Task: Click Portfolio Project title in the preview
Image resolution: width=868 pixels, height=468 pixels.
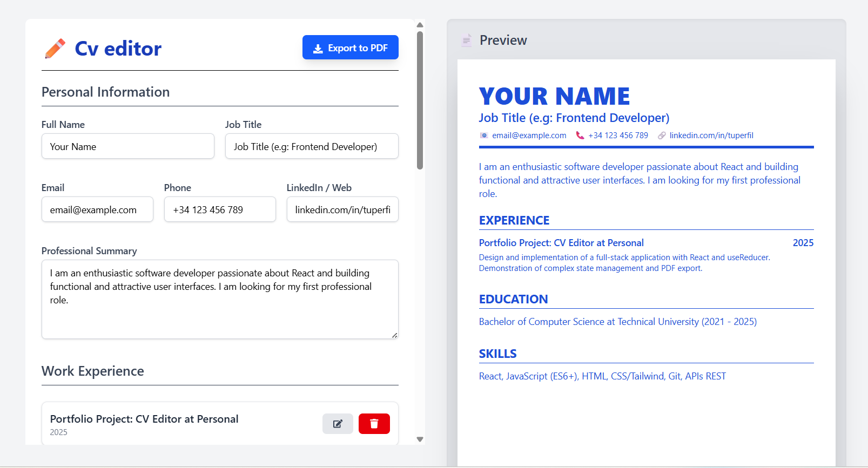Action: 561,243
